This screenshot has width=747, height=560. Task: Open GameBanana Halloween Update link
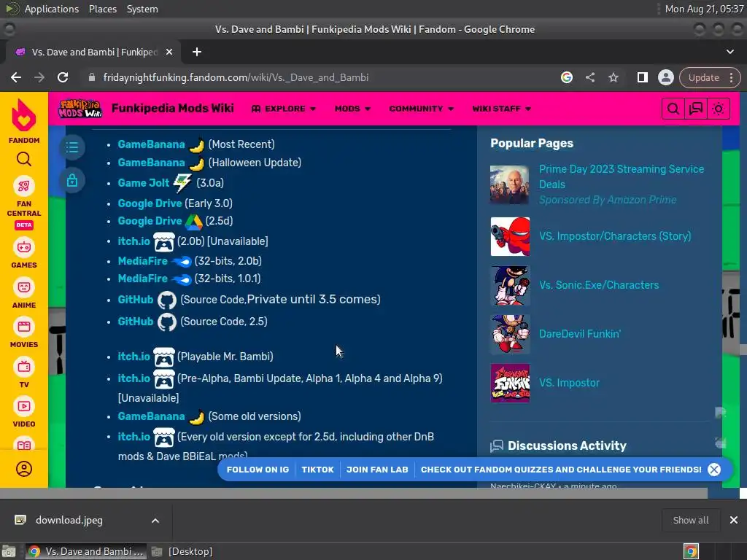[152, 163]
